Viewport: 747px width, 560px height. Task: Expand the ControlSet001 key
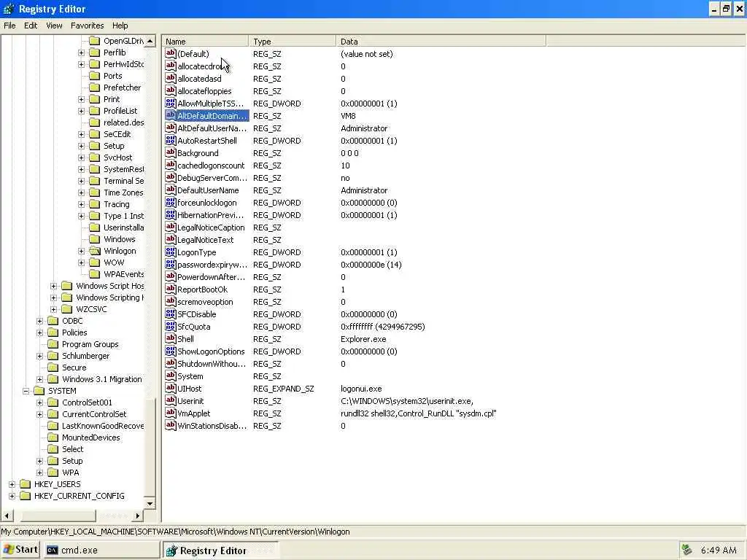pos(40,402)
